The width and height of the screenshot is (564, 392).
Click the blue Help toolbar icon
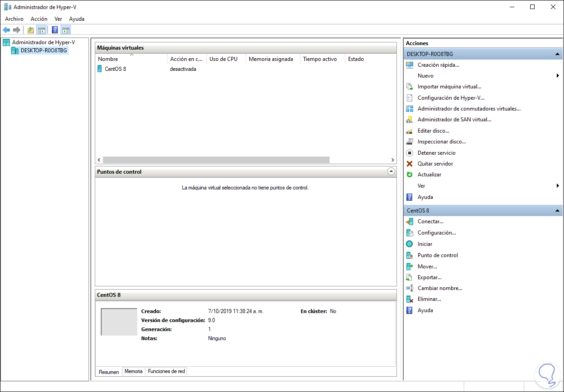point(55,30)
